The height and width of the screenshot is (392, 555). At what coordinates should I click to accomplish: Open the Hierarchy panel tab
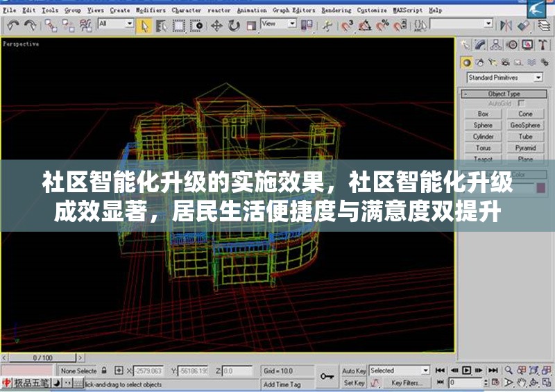point(495,45)
